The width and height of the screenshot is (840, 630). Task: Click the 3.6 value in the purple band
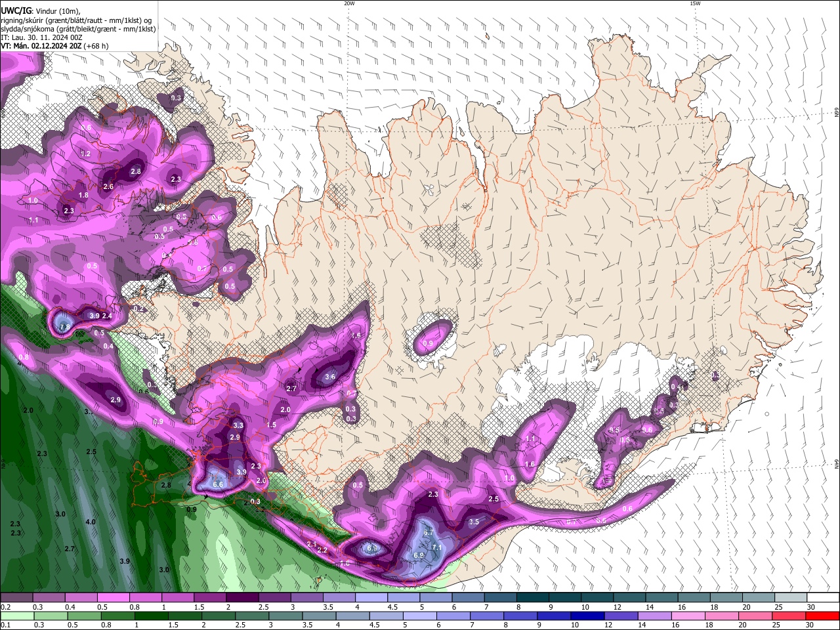(x=330, y=377)
